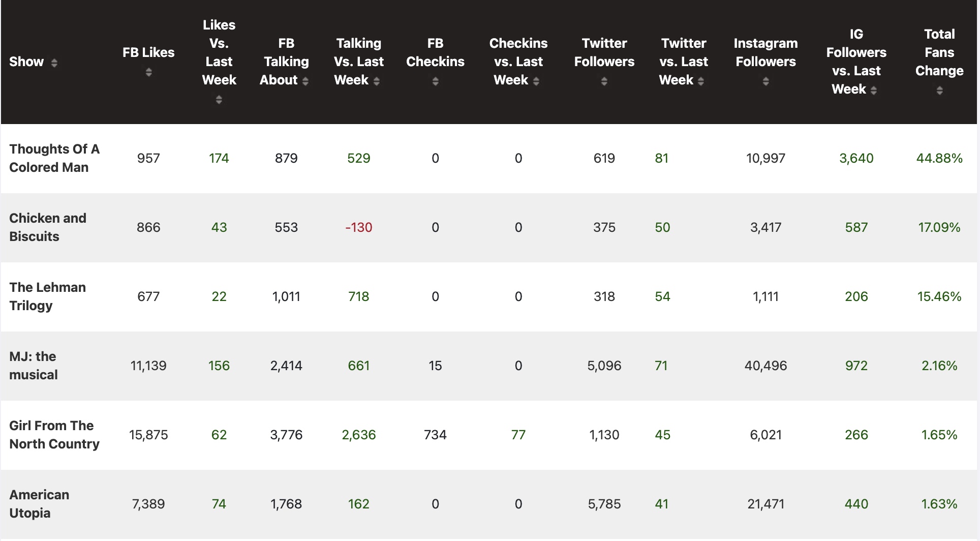Click sort icon under Likes Vs. Last Week
This screenshot has height=541, width=980.
(x=219, y=100)
